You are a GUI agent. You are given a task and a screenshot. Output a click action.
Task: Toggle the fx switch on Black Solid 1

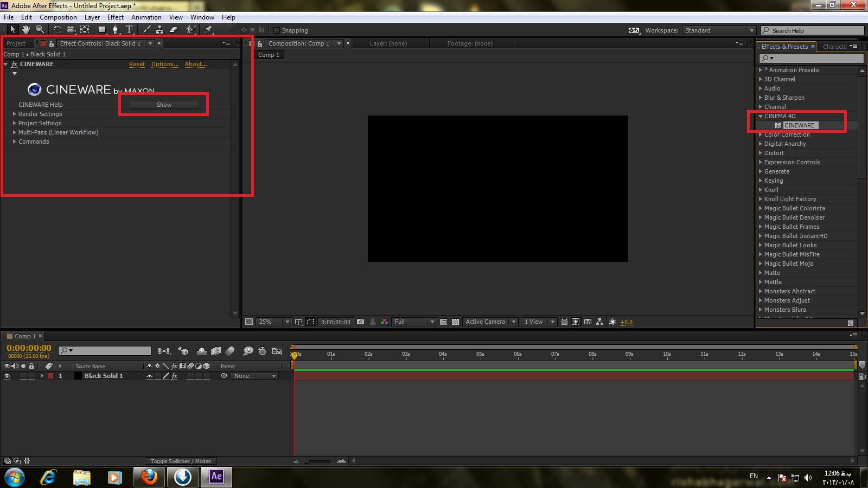[175, 376]
